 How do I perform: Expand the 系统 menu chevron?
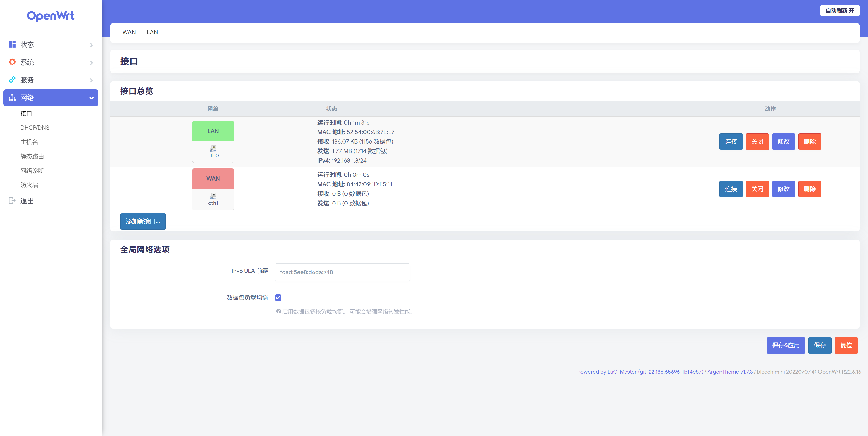coord(91,63)
